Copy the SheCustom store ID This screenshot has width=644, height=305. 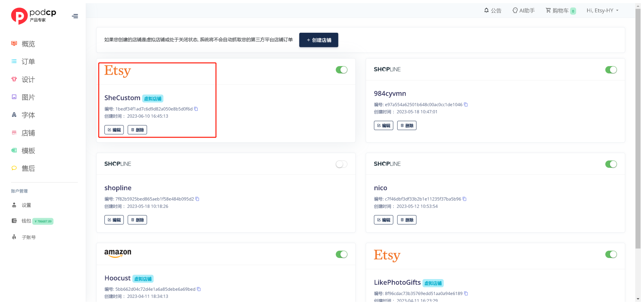coord(196,109)
